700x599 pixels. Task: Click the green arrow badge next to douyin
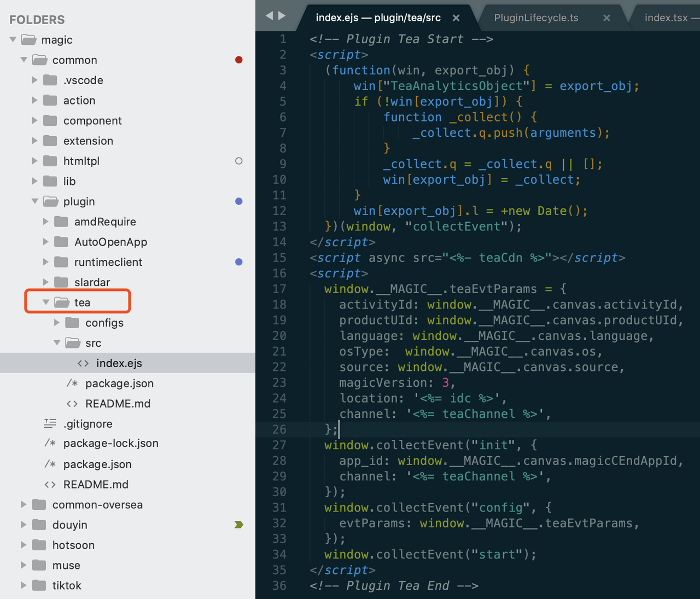[238, 525]
